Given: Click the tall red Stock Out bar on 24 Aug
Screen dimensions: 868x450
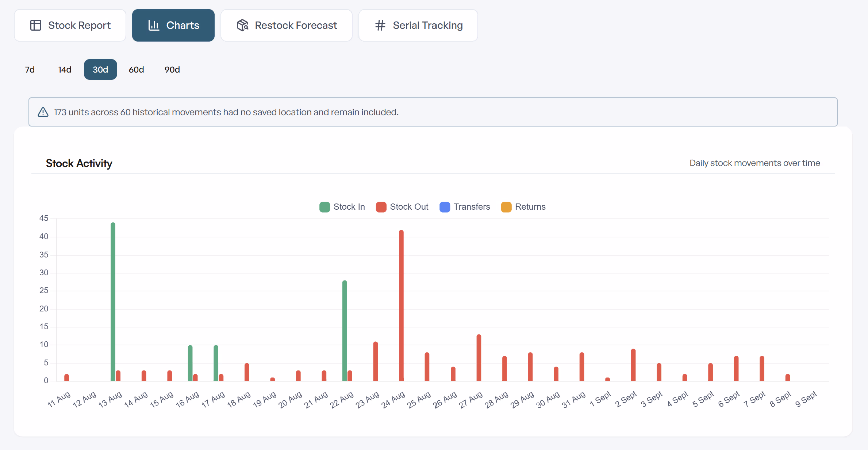Looking at the screenshot, I should tap(401, 306).
